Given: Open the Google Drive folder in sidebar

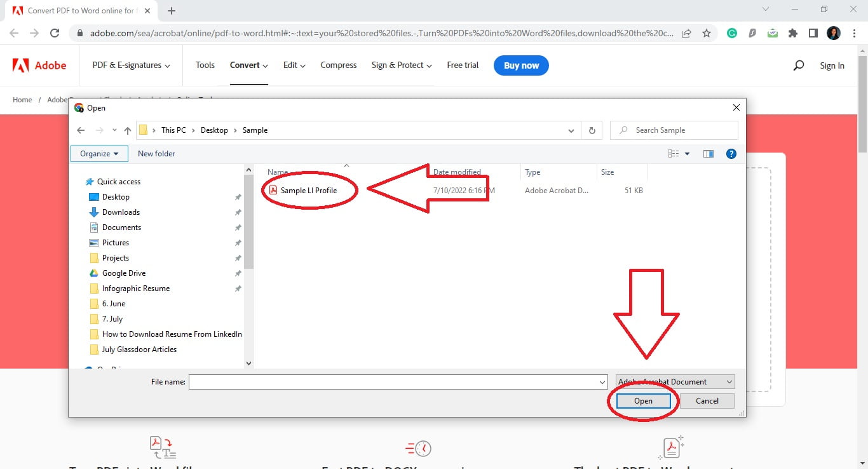Looking at the screenshot, I should [124, 273].
